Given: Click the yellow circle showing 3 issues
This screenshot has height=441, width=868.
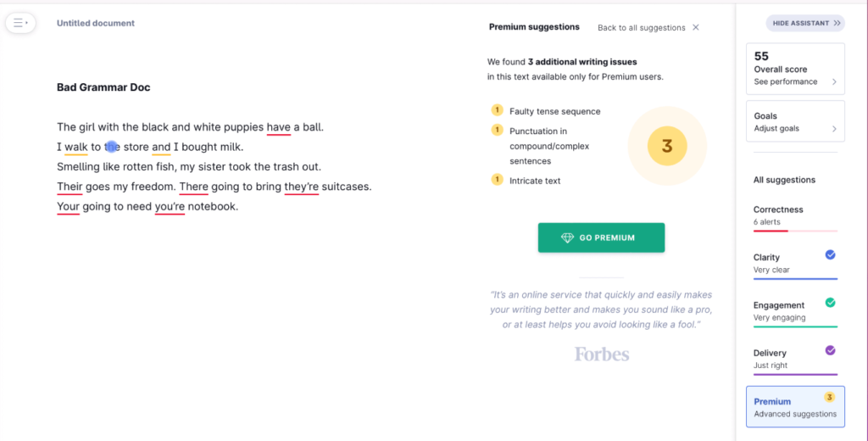Looking at the screenshot, I should click(x=667, y=146).
